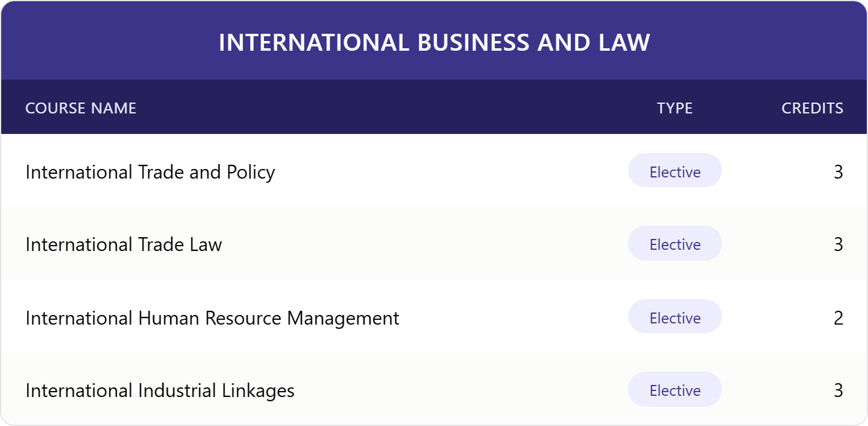The height and width of the screenshot is (426, 868).
Task: Select the Course Name column header
Action: tap(81, 108)
